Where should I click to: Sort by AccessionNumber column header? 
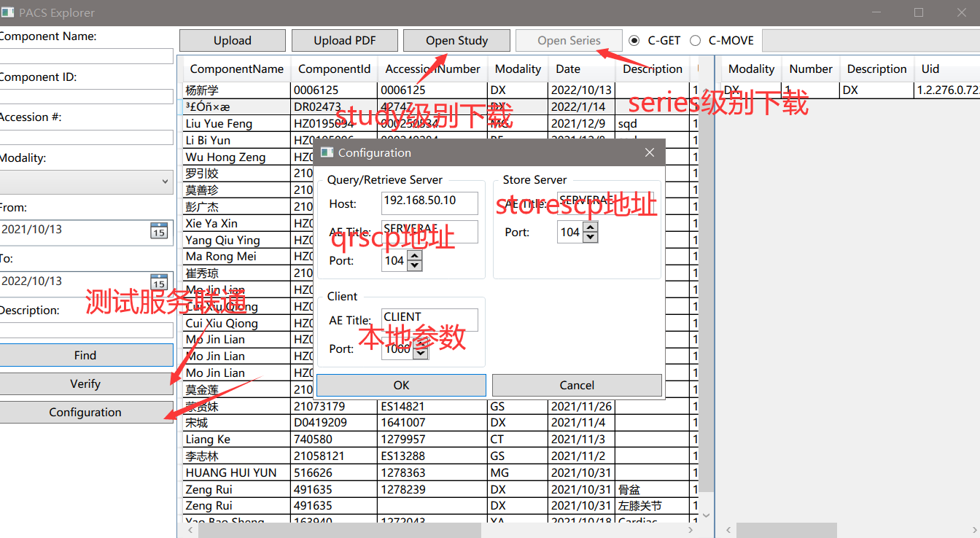tap(433, 69)
